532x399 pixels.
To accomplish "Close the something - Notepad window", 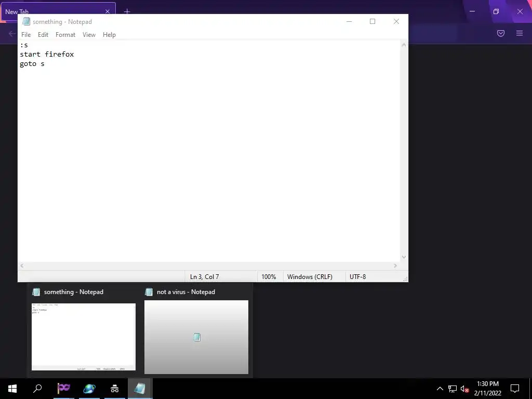I will click(396, 21).
